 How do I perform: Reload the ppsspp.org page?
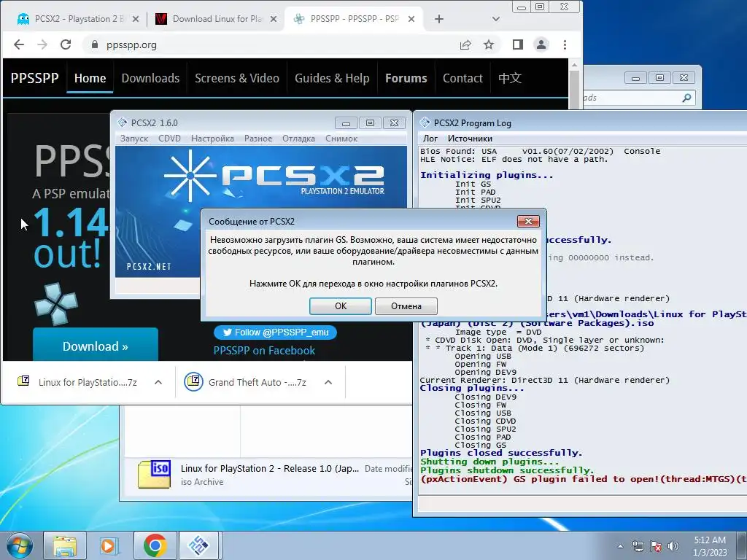point(66,44)
